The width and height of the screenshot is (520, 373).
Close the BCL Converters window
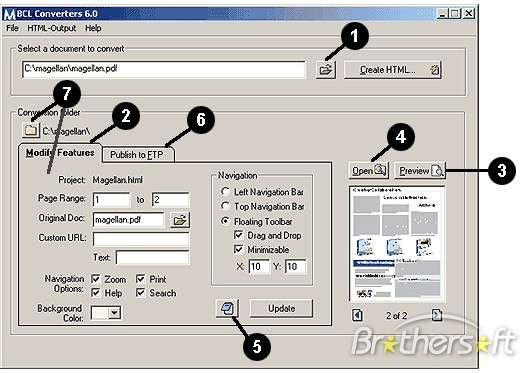point(469,14)
